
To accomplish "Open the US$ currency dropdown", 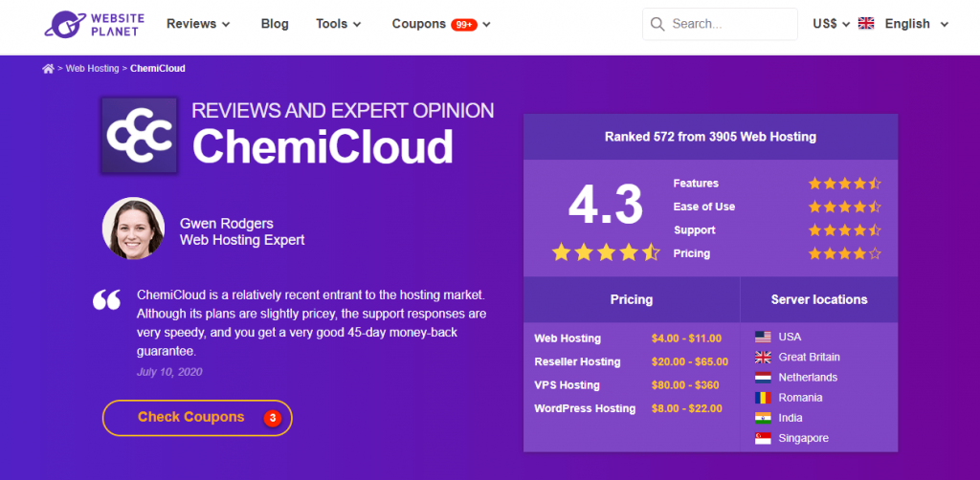I will click(832, 24).
